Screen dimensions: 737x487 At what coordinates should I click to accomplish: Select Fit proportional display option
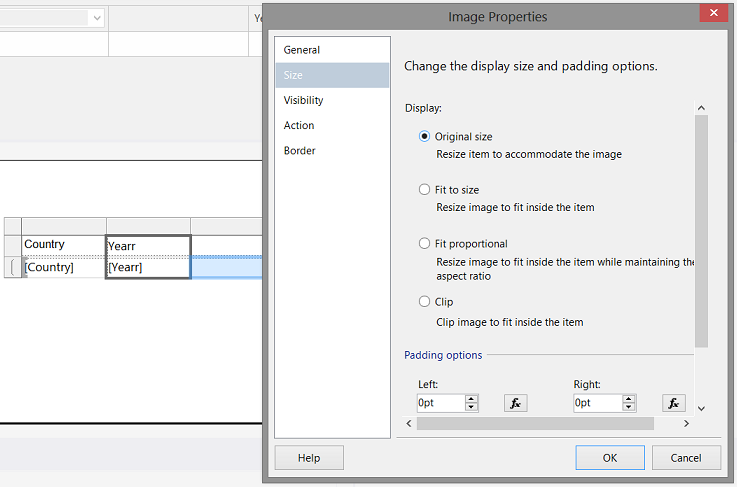tap(425, 244)
